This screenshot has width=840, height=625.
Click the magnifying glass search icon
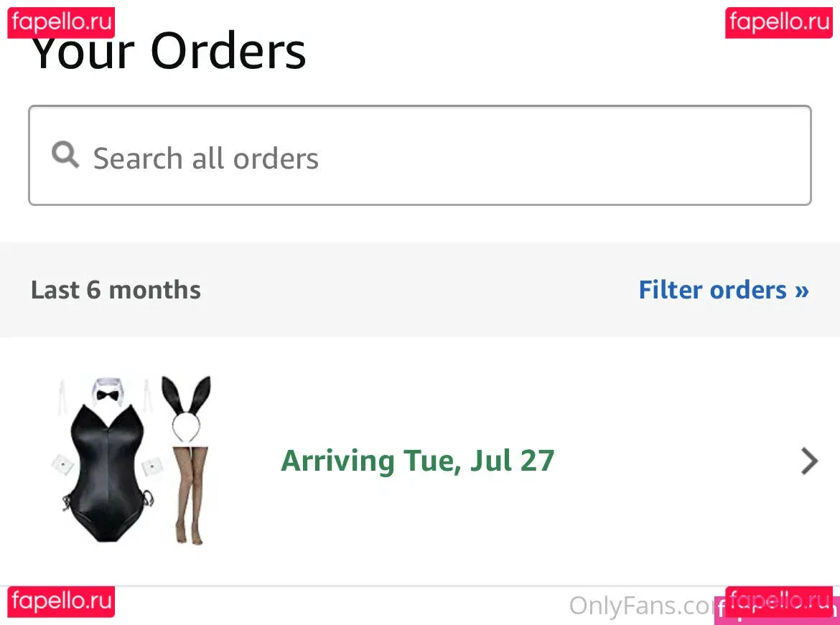(65, 155)
